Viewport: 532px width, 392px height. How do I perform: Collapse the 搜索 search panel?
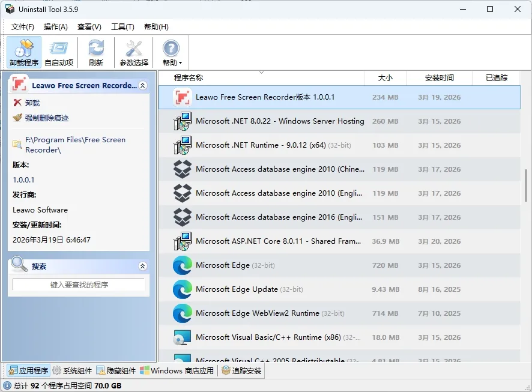[143, 266]
